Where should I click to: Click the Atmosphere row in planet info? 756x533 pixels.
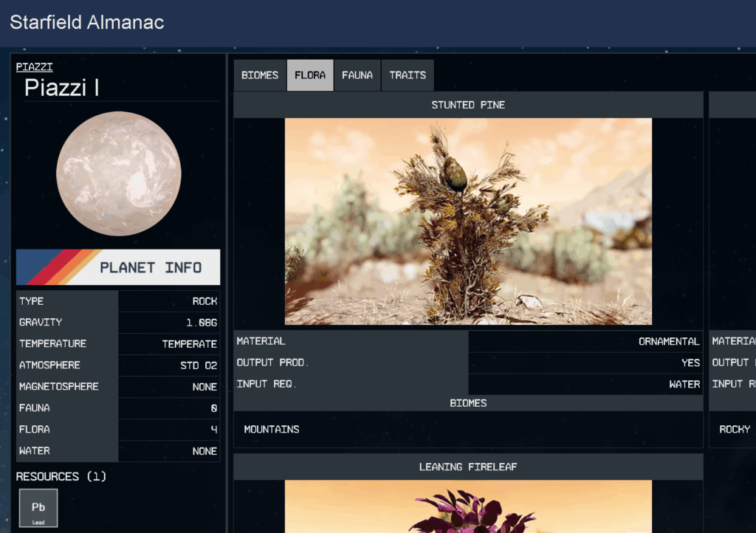click(x=118, y=365)
